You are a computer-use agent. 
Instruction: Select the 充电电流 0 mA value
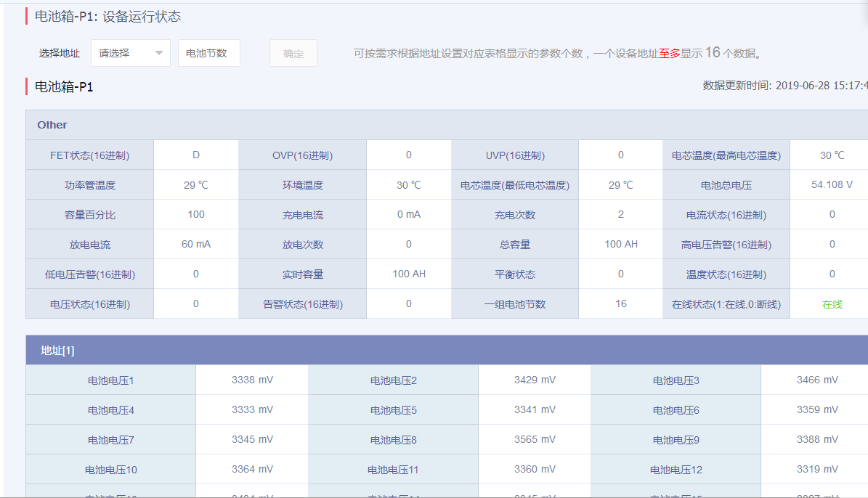tap(408, 213)
